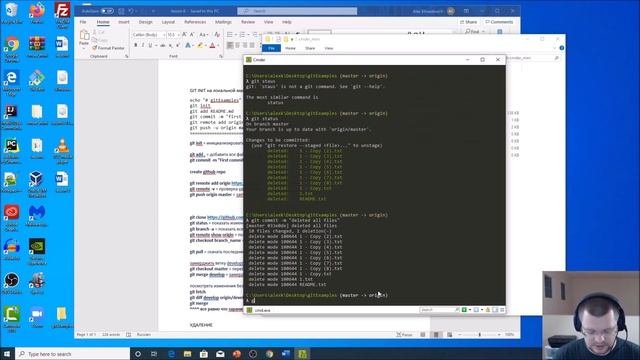Apply the yellow text highlight color

pos(200,45)
